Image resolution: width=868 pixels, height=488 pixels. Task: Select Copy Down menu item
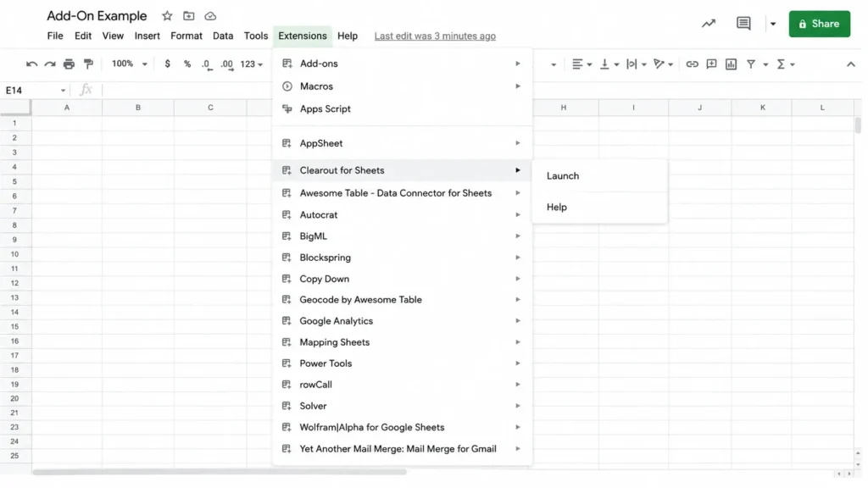[403, 279]
